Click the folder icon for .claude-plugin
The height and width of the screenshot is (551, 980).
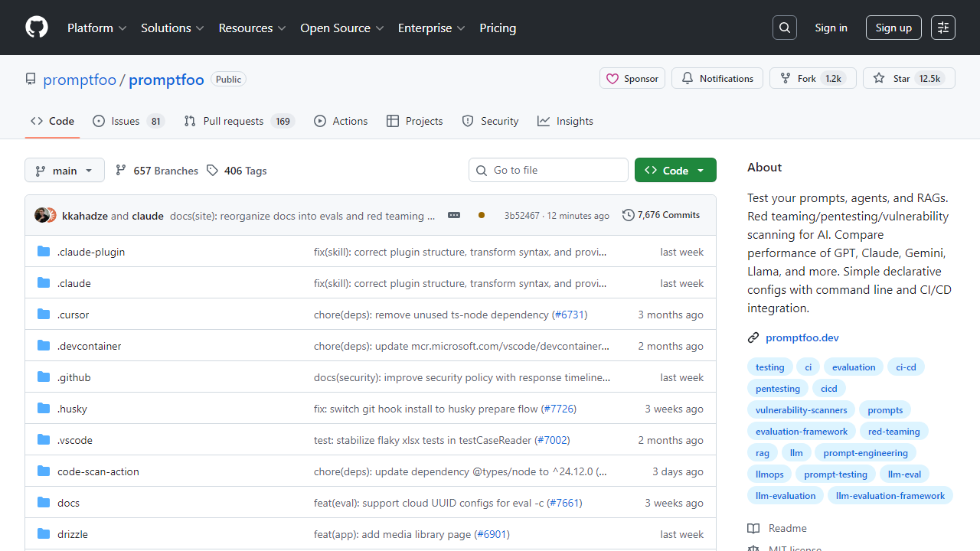click(44, 252)
